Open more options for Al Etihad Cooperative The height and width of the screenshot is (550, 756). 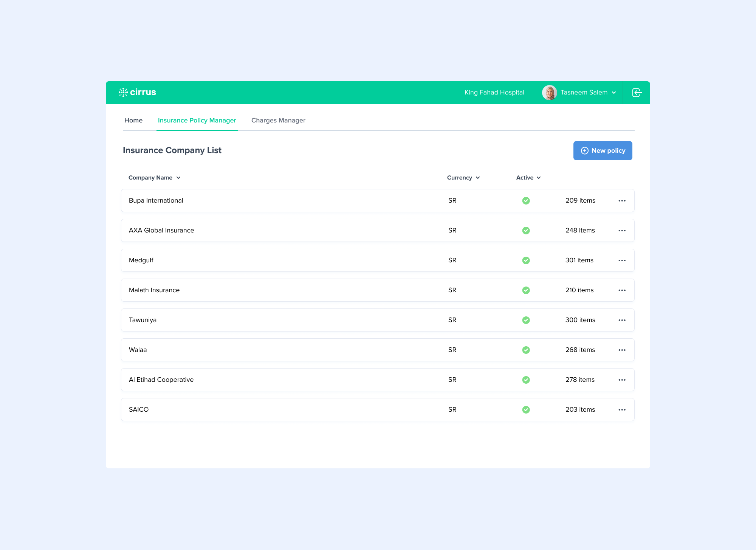tap(622, 380)
